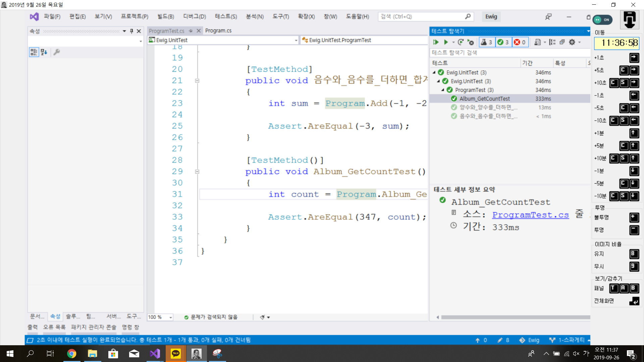This screenshot has width=644, height=362.
Task: Click Cancel test run icon
Action: tap(471, 42)
